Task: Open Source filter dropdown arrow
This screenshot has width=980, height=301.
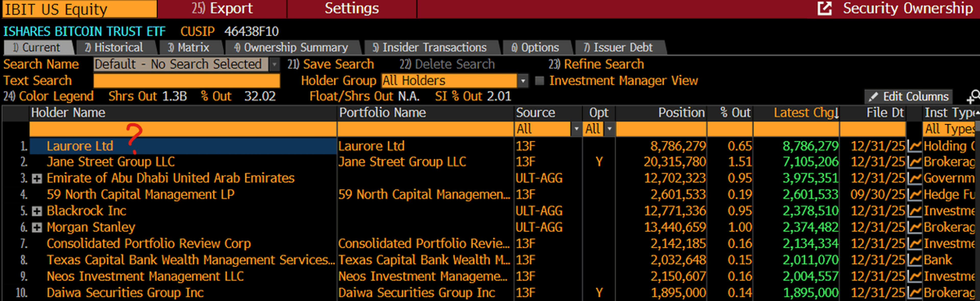Action: [576, 129]
